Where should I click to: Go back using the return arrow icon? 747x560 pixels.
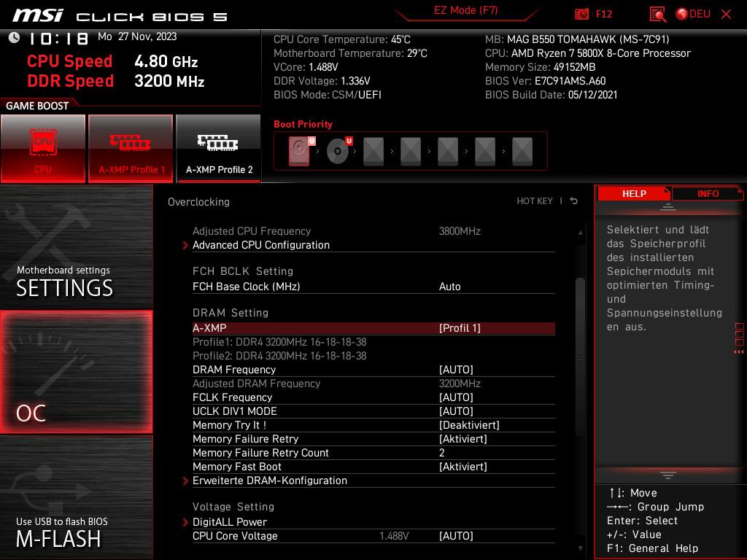574,201
